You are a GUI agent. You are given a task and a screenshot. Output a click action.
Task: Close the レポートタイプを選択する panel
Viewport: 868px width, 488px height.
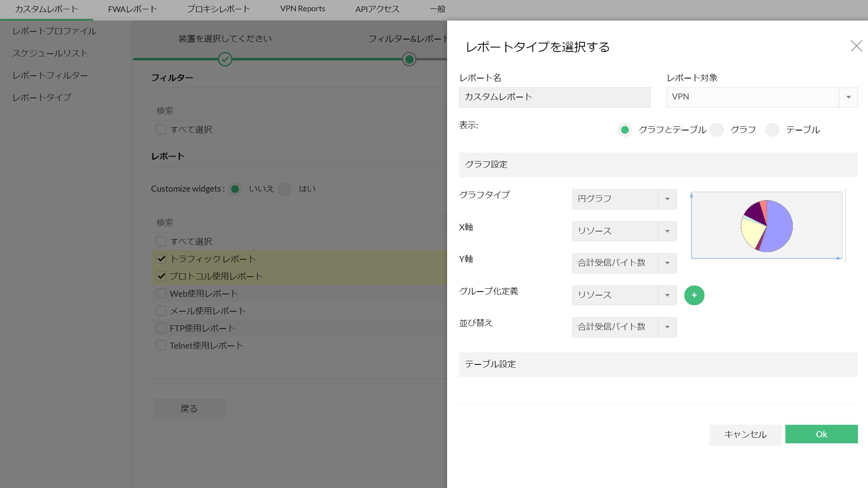[x=856, y=46]
